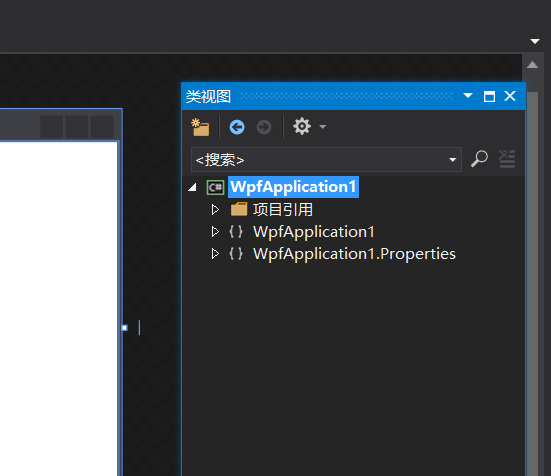Click the magnifier search icon
551x476 pixels.
[479, 159]
